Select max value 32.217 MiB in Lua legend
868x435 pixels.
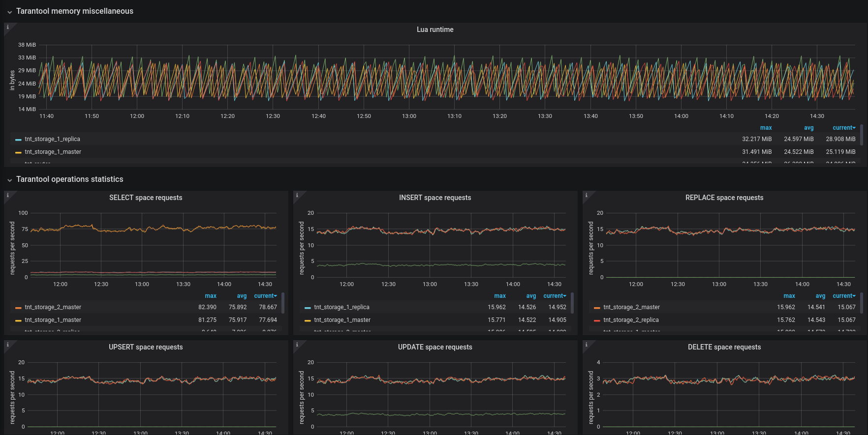(x=757, y=139)
